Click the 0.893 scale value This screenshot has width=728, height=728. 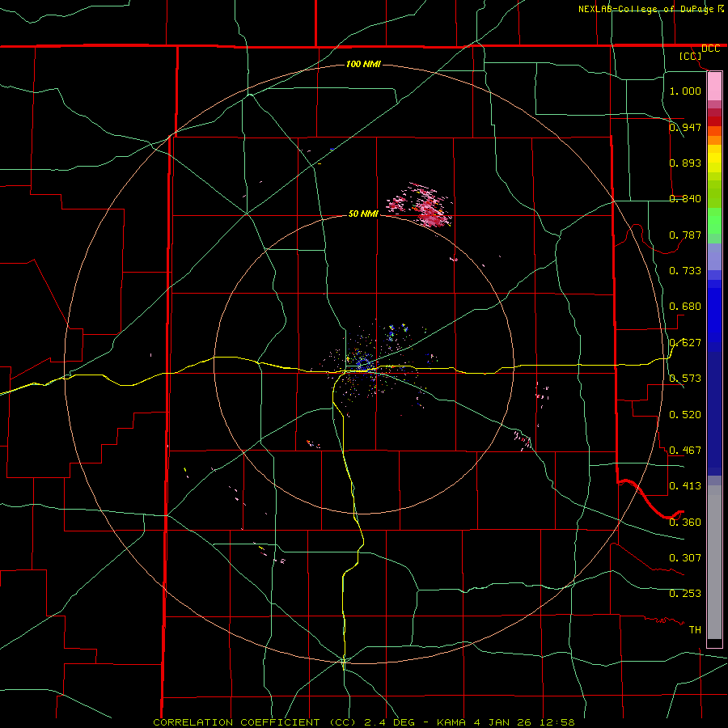(685, 163)
